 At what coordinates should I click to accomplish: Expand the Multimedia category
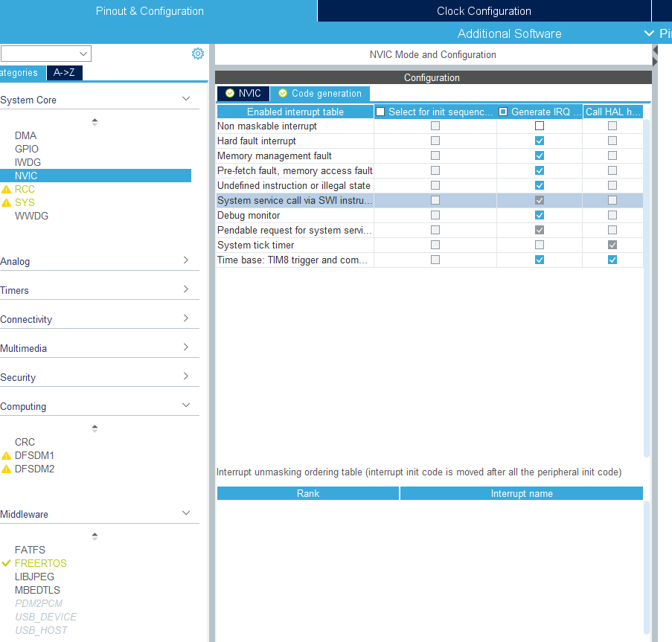click(x=186, y=347)
